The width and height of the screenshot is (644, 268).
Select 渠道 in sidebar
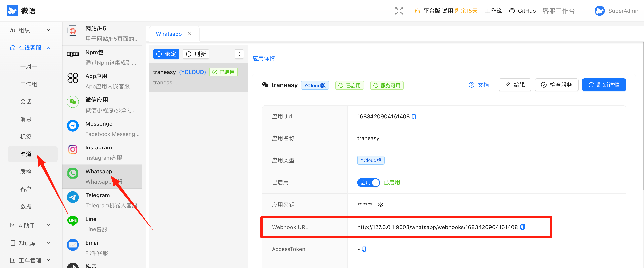coord(33,154)
